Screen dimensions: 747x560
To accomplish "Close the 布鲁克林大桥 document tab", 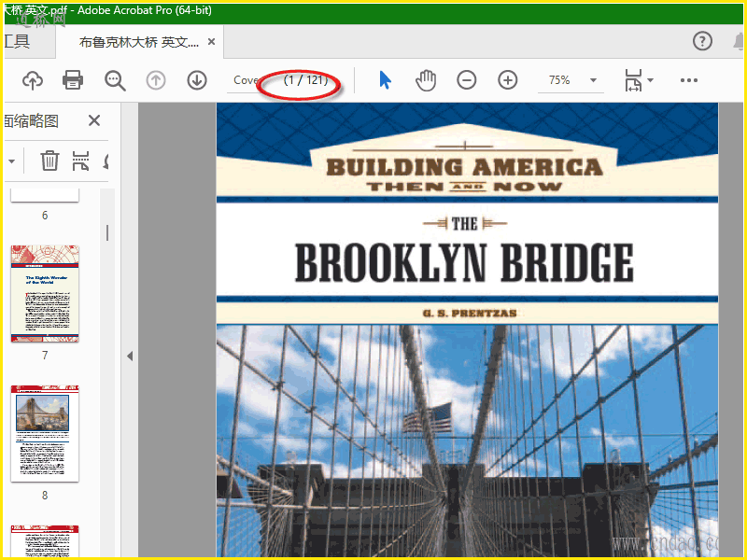I will pos(212,42).
